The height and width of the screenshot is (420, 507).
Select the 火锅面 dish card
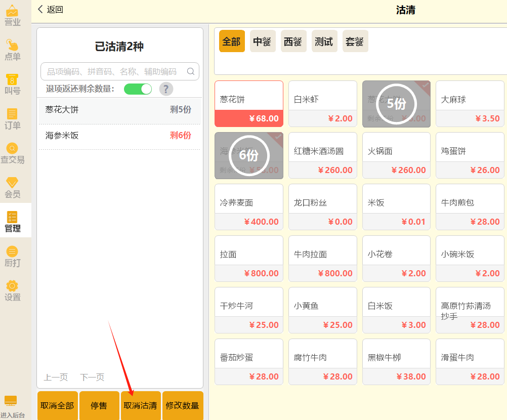pos(396,155)
